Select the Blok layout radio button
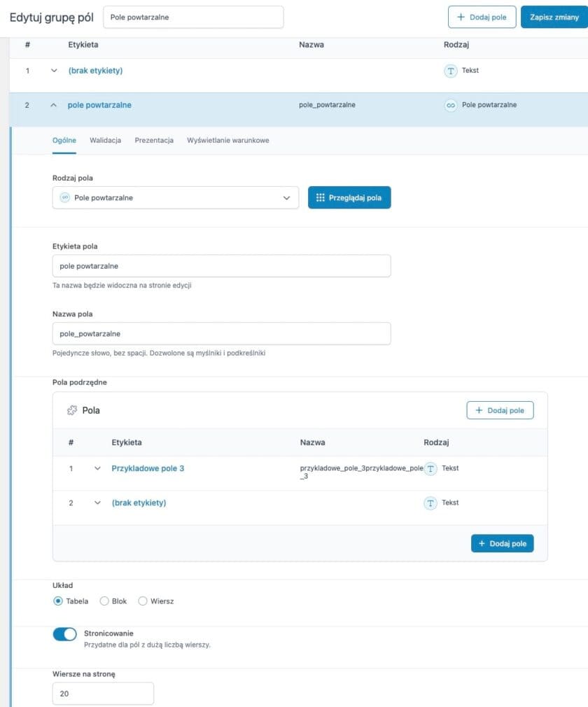This screenshot has height=707, width=588. tap(104, 601)
